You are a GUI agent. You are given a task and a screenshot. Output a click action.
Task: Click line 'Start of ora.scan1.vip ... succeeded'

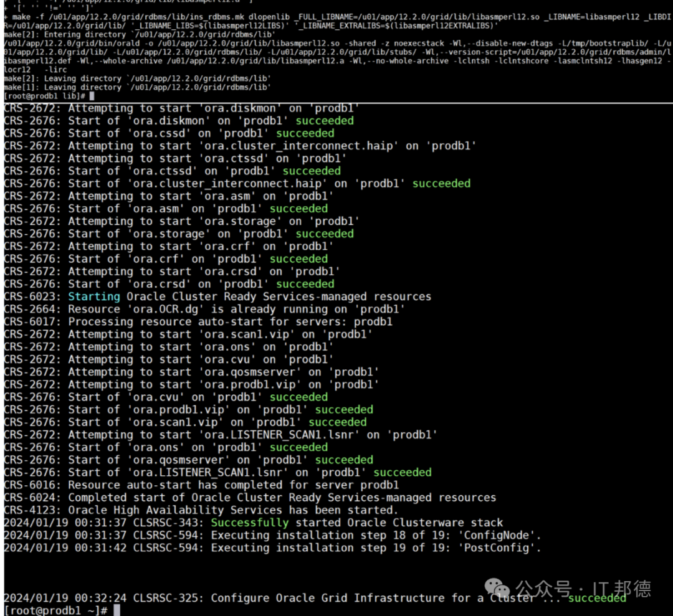[186, 422]
